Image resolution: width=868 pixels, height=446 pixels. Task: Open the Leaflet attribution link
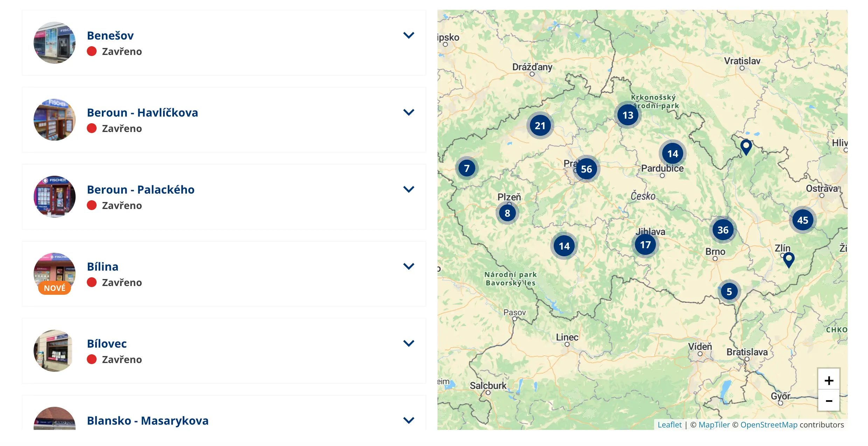669,425
